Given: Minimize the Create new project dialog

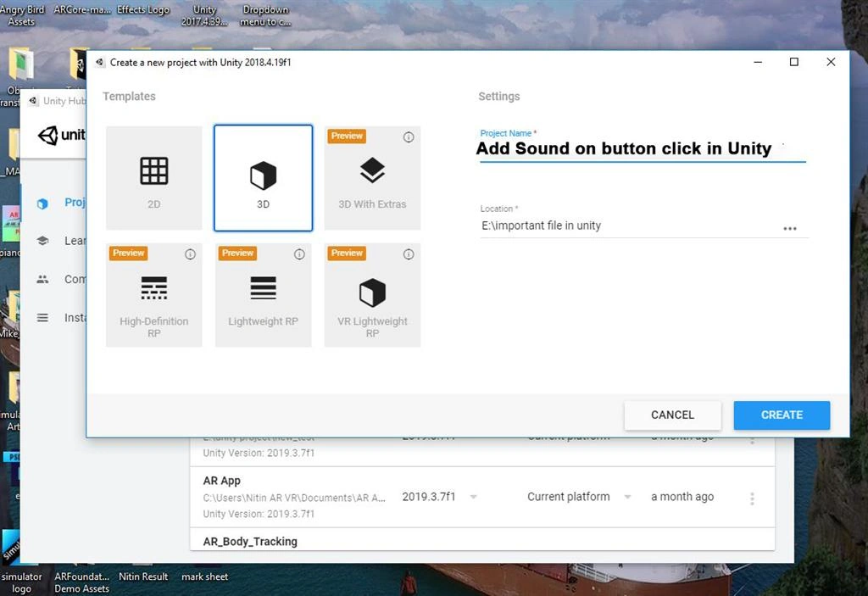Looking at the screenshot, I should [758, 62].
